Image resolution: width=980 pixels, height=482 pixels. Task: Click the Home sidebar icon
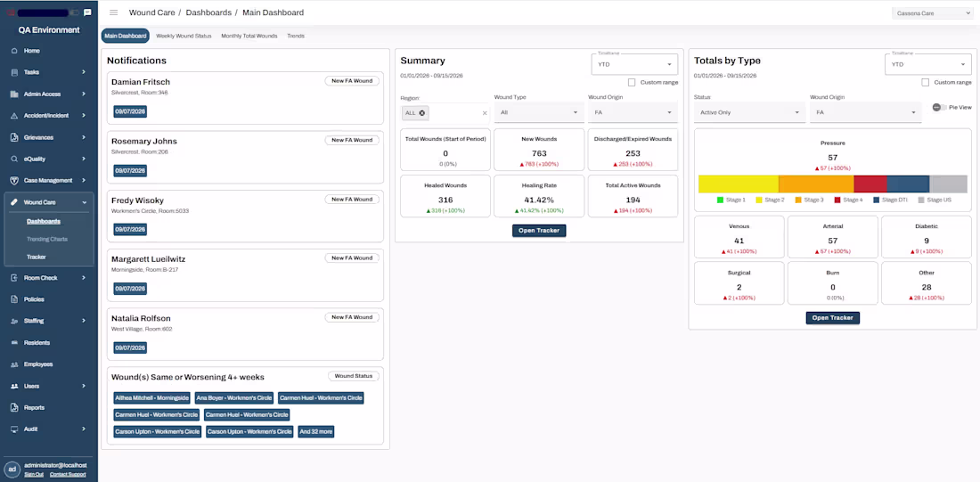tap(14, 51)
